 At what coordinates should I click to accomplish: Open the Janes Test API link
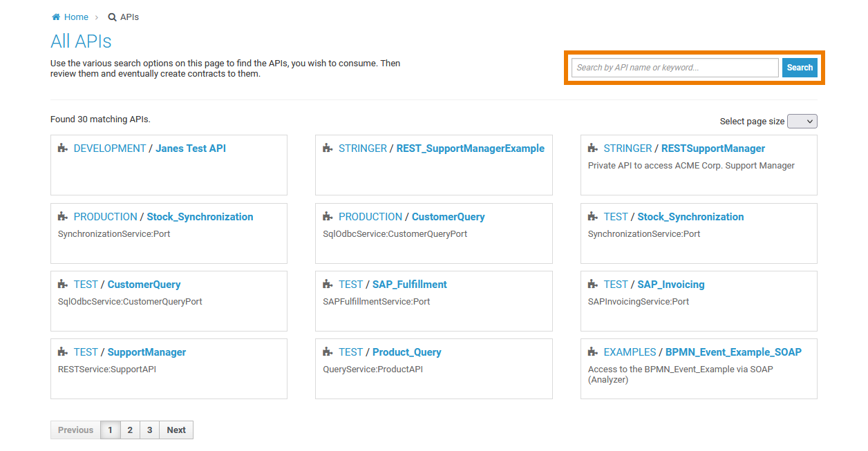[x=191, y=148]
